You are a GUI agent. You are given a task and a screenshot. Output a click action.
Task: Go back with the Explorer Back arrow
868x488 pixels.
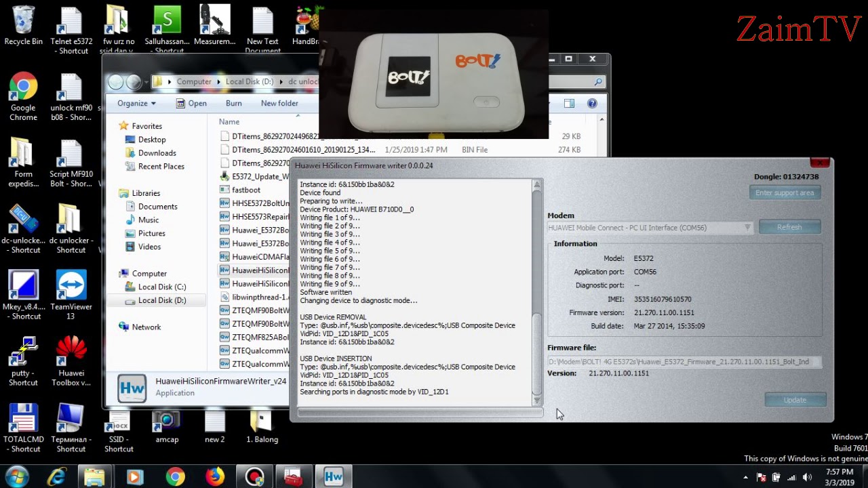point(116,82)
